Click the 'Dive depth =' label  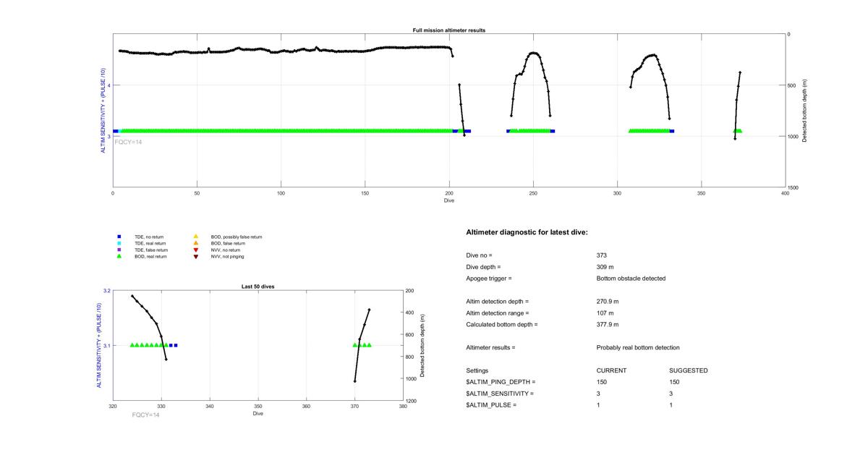coord(483,267)
